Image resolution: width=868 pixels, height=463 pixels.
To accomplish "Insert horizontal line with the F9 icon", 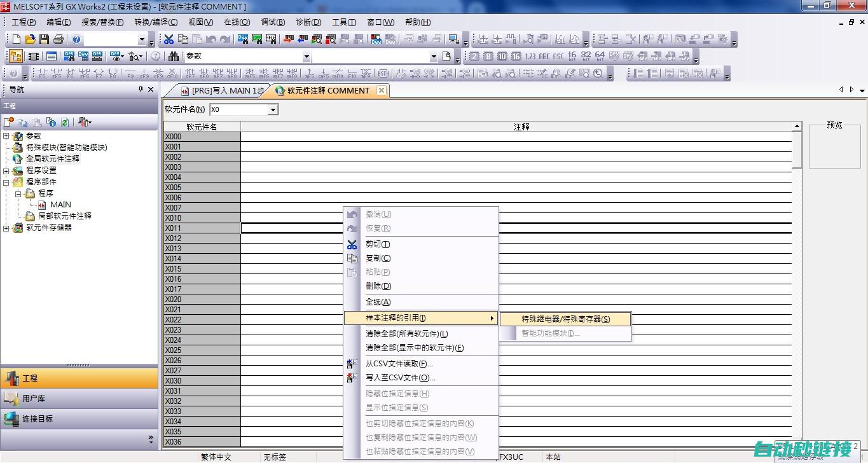I will [130, 74].
